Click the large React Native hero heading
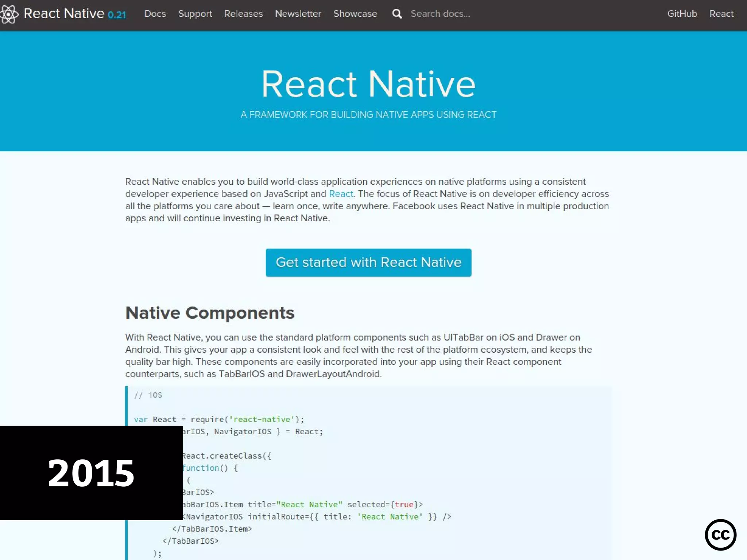 point(368,84)
